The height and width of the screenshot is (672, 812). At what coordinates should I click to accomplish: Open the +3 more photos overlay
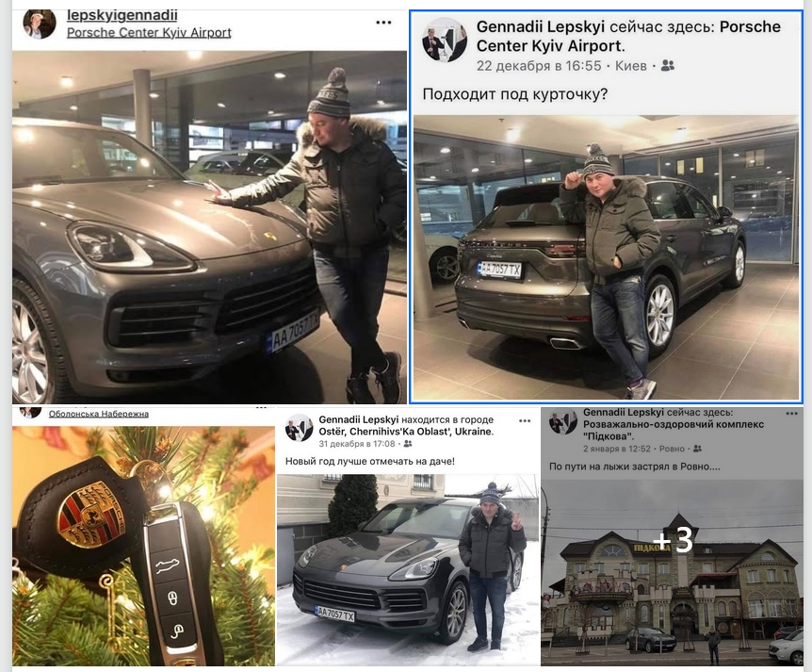coord(673,540)
